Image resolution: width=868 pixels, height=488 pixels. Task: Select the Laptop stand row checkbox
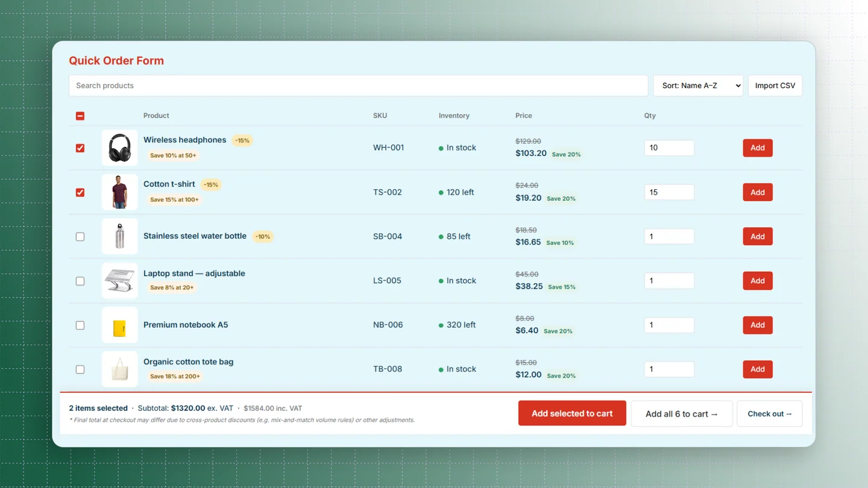click(80, 281)
